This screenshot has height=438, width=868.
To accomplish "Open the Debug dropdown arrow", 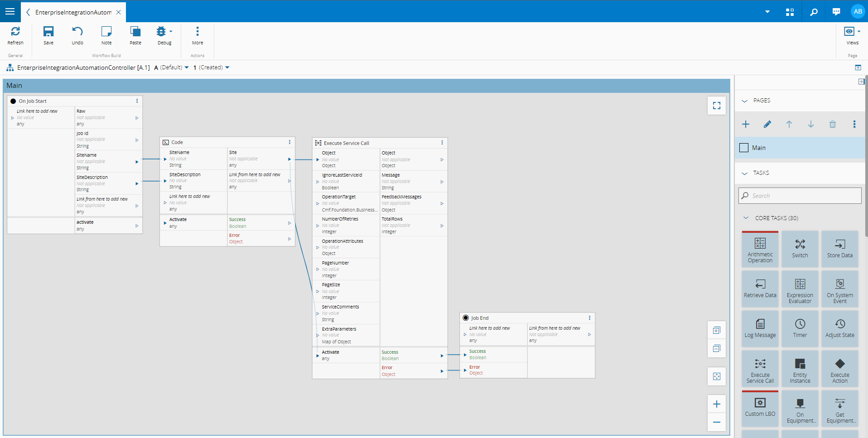I will click(x=171, y=32).
